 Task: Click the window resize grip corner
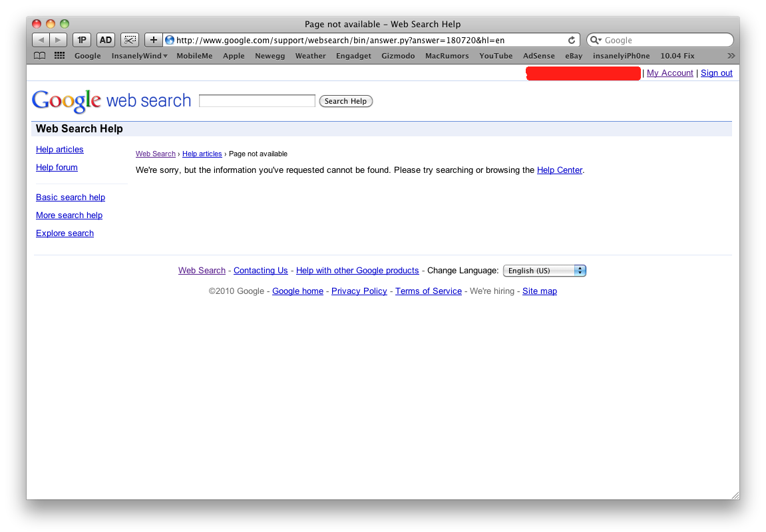click(x=735, y=495)
